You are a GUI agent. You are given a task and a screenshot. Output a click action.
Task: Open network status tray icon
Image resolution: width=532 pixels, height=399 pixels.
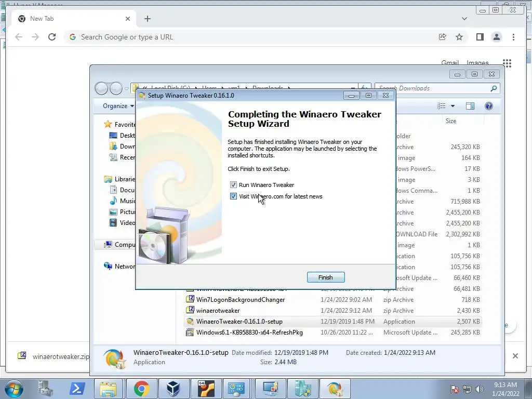[x=467, y=389]
